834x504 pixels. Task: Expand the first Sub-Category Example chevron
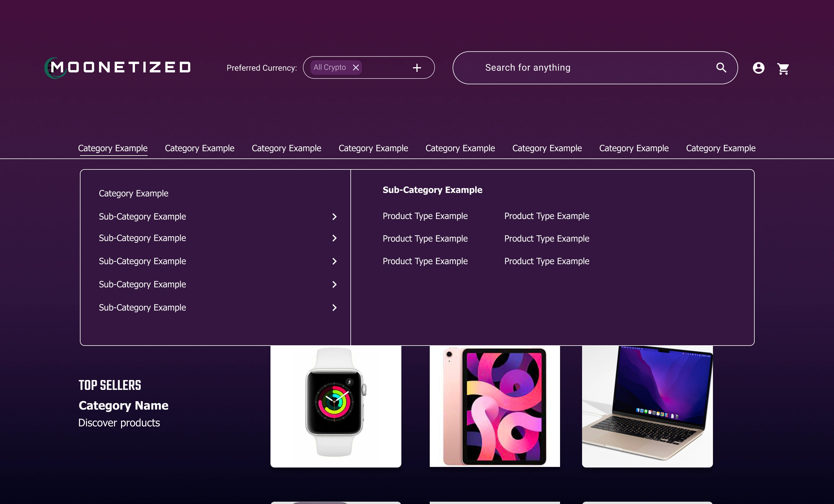pyautogui.click(x=334, y=217)
